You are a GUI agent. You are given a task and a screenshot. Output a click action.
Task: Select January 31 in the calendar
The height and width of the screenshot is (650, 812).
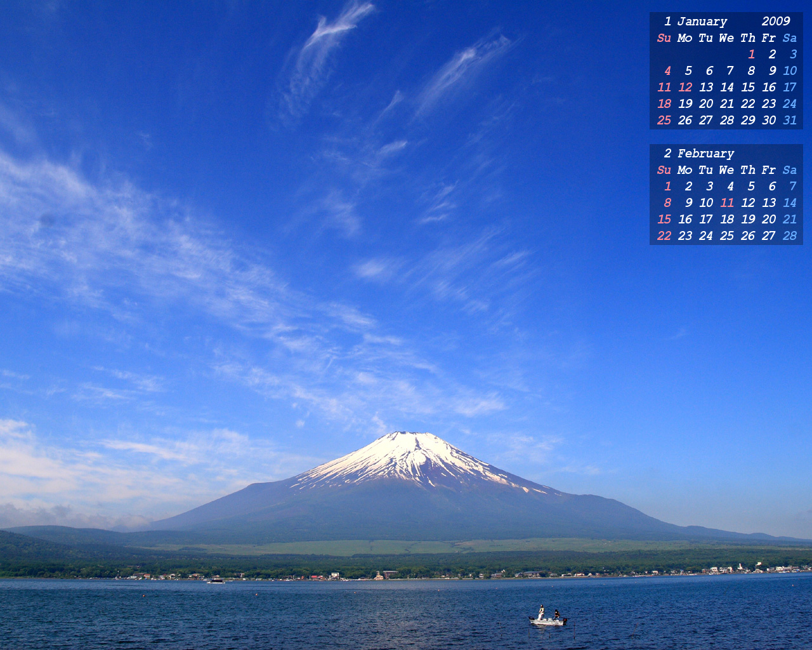pos(790,121)
